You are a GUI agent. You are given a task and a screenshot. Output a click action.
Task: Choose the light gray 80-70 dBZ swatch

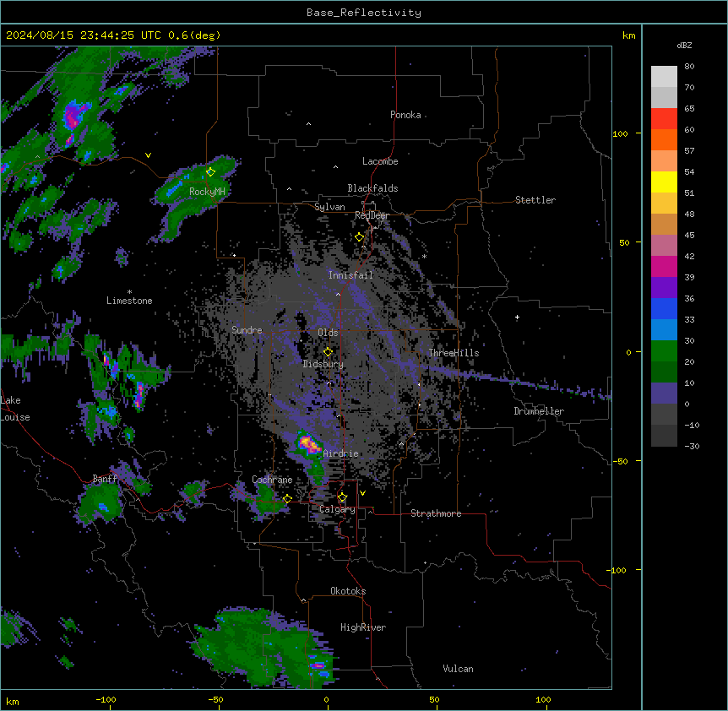click(664, 77)
